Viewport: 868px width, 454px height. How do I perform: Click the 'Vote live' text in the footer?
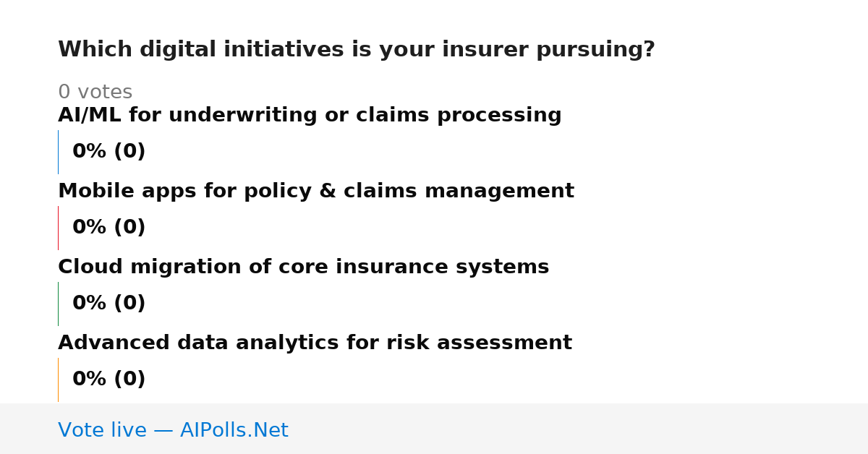coord(102,430)
